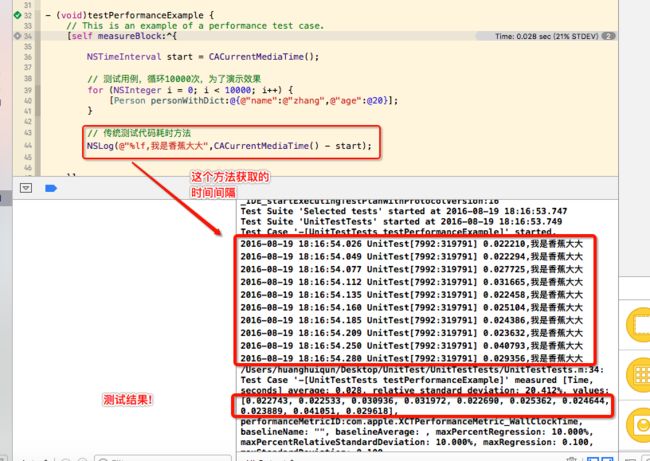The width and height of the screenshot is (650, 461).
Task: Click the 'for (NSInteger i = 0; i < 10000; i++)' line
Action: (x=190, y=90)
